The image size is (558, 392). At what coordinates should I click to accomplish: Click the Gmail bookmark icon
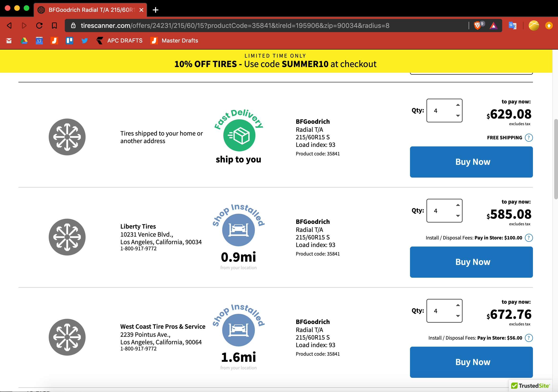click(9, 41)
